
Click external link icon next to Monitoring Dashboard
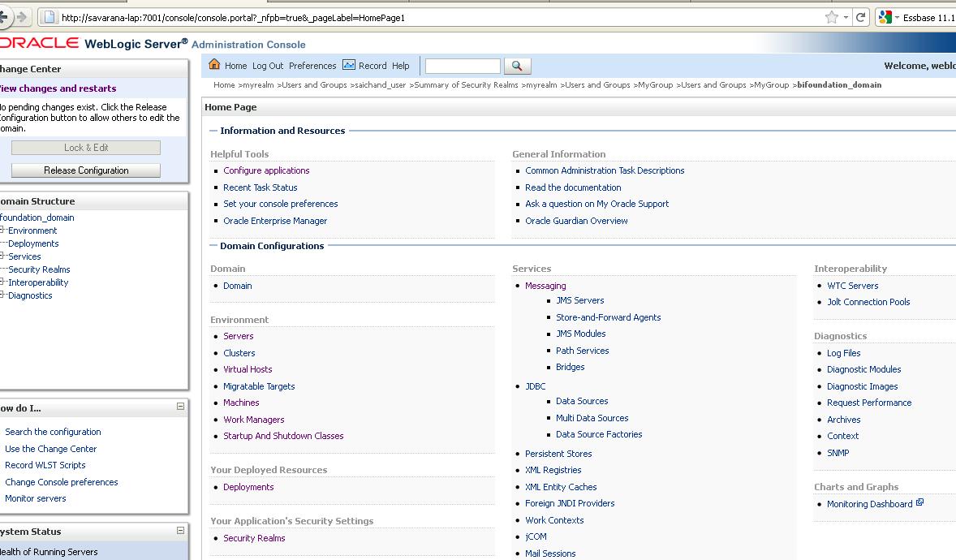(920, 502)
